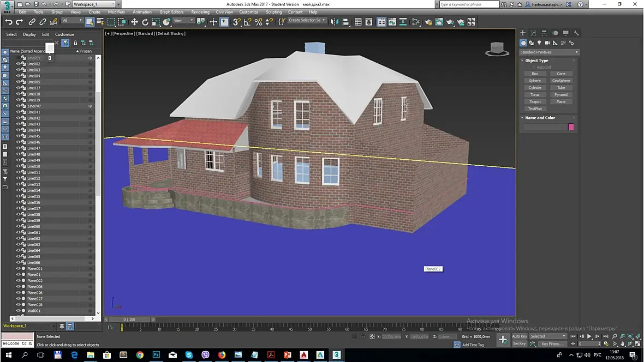The height and width of the screenshot is (362, 644).
Task: Click the Teapot primitive button
Action: (x=535, y=101)
